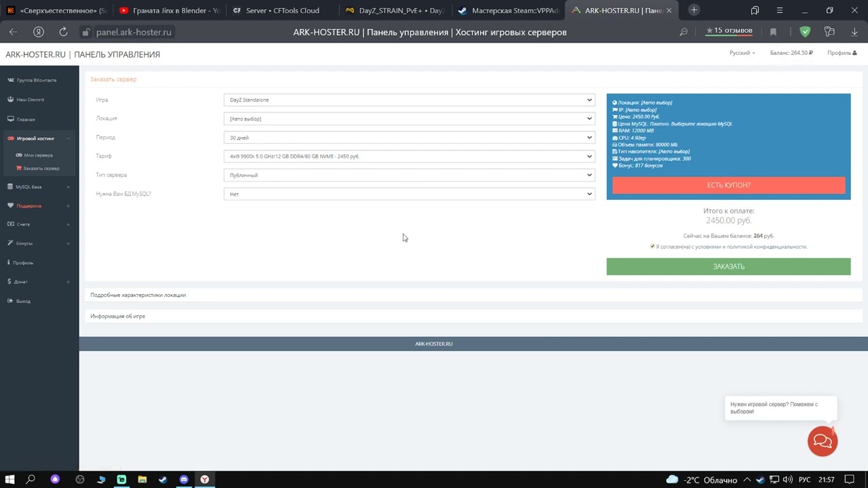The height and width of the screenshot is (488, 868).
Task: Switch to DayZ_STRAIN_PvE+ tab
Action: [395, 10]
